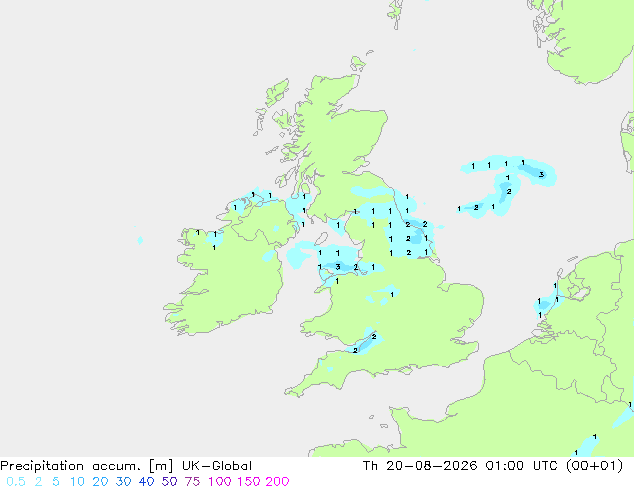This screenshot has height=490, width=634.
Task: Click the date '20-08-2026'
Action: pos(432,466)
